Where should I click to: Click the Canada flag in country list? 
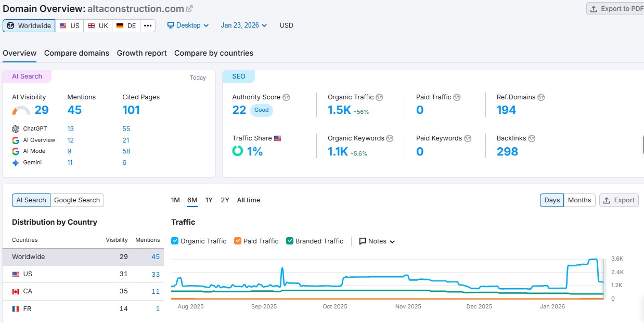point(16,291)
